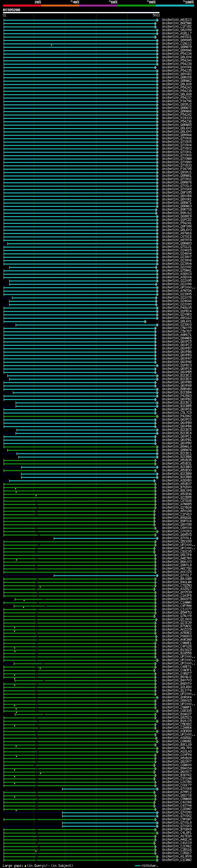This screenshot has width=197, height=868.
Task: Select the UniRef100_Q2V9R3 label
Action: (177, 314)
